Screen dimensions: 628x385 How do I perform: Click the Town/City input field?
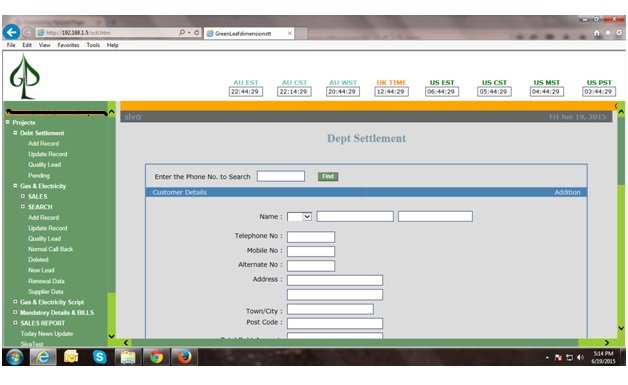coord(330,309)
